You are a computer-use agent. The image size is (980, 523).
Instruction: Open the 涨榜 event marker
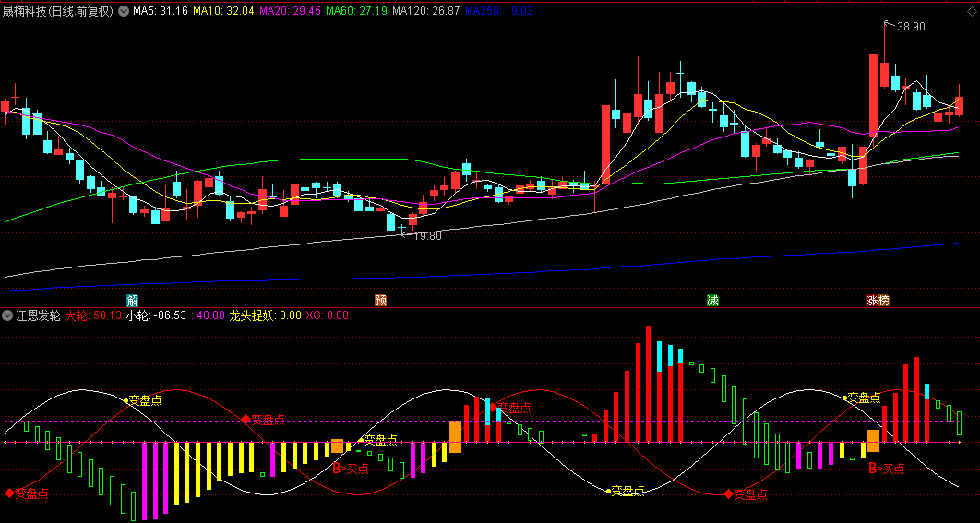(878, 300)
